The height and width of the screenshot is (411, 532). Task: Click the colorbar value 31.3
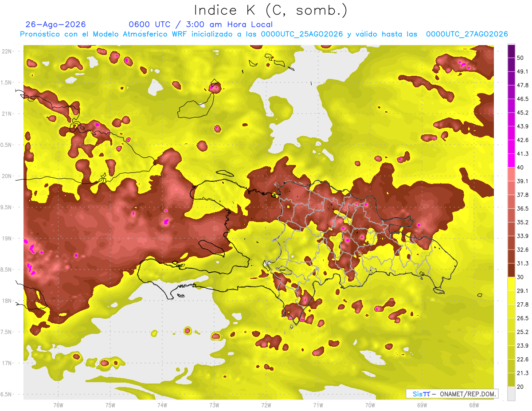[523, 263]
